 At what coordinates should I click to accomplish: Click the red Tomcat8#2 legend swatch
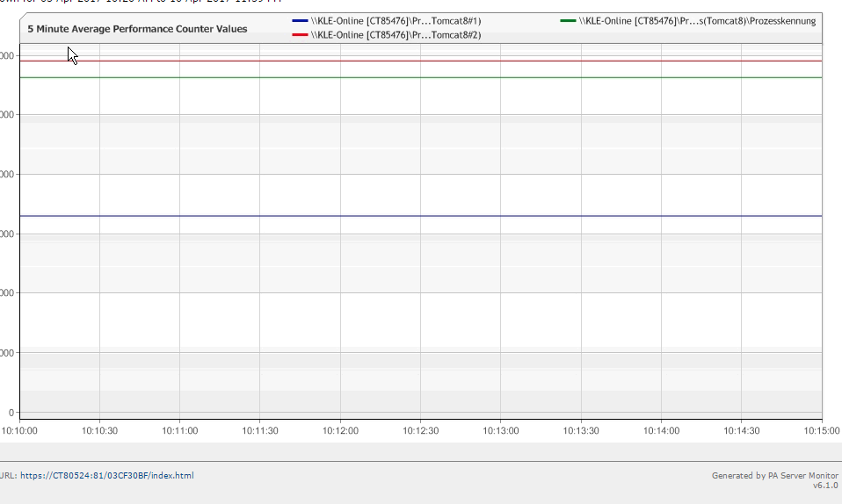300,35
